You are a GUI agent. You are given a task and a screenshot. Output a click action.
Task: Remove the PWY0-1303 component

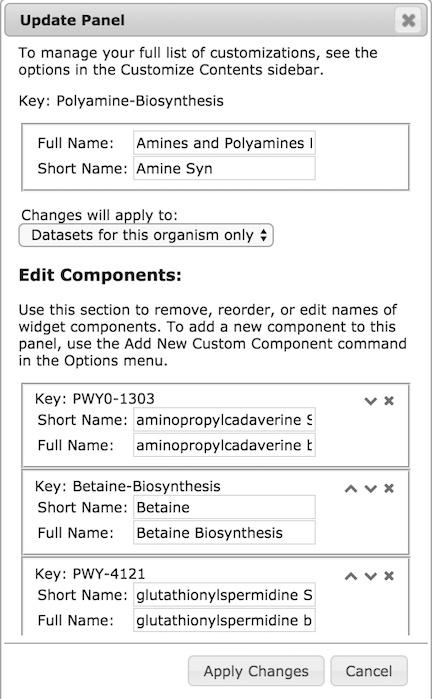(x=389, y=400)
